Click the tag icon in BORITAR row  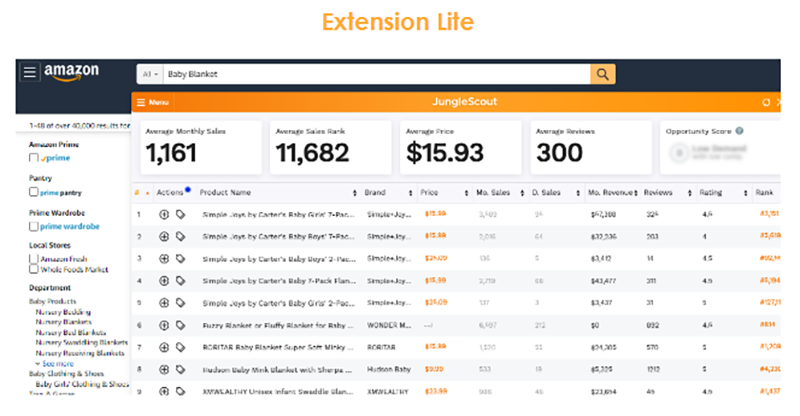(x=181, y=347)
